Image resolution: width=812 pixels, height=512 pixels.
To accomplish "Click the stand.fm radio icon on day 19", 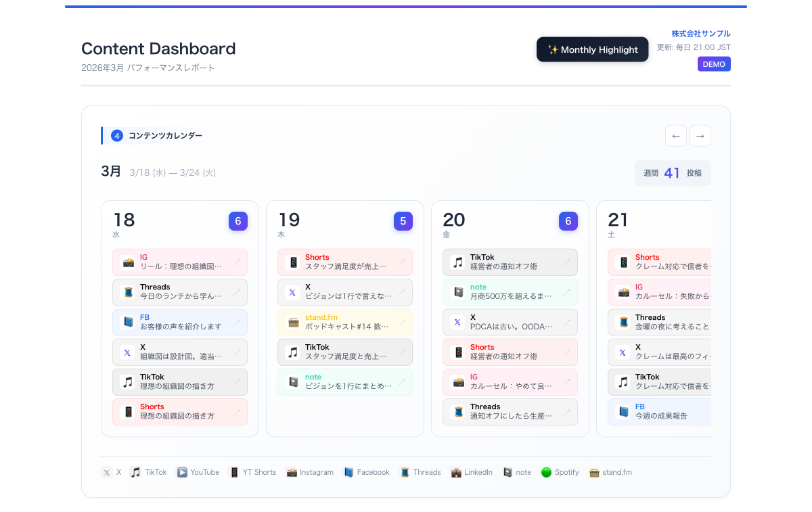I will pyautogui.click(x=292, y=322).
